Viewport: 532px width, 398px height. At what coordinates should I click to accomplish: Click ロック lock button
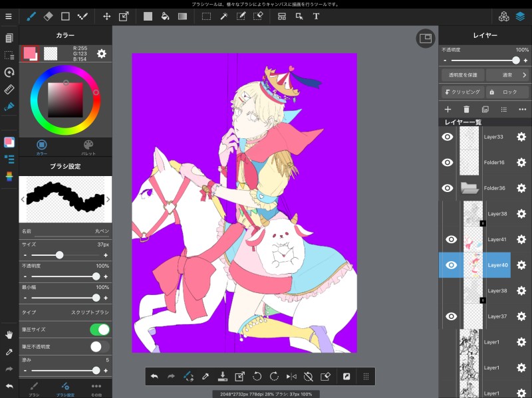[507, 92]
